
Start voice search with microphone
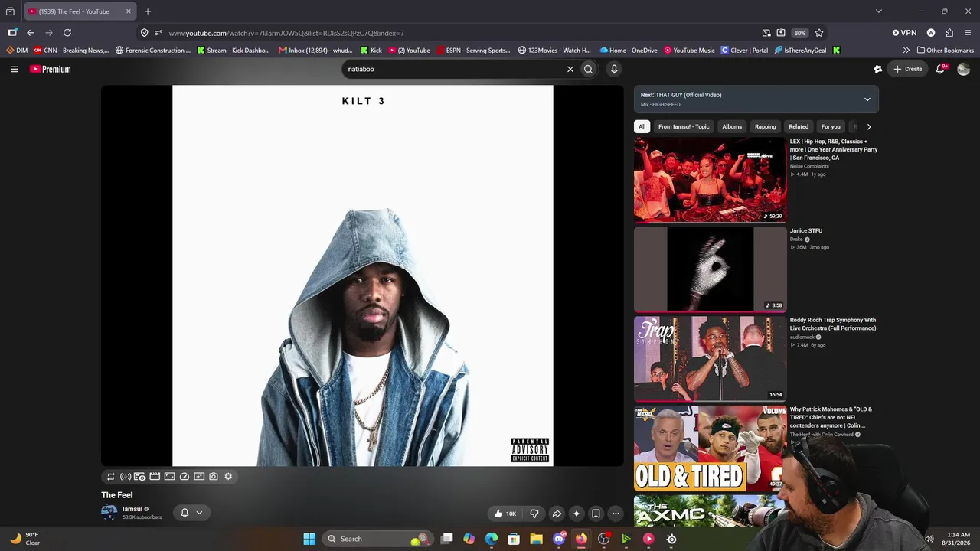pyautogui.click(x=613, y=69)
